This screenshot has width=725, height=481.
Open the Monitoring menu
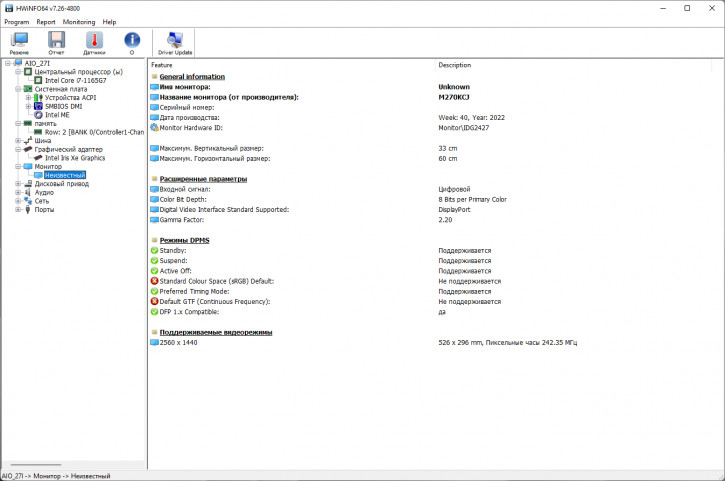click(79, 22)
